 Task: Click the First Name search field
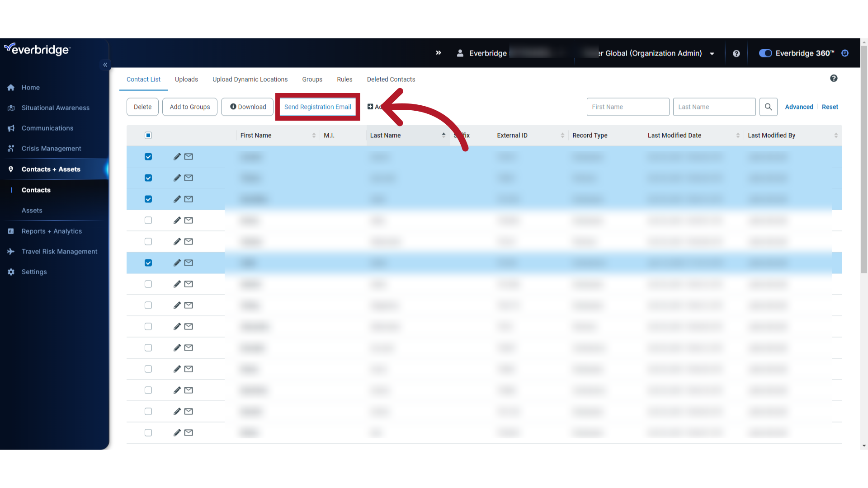[x=627, y=107]
